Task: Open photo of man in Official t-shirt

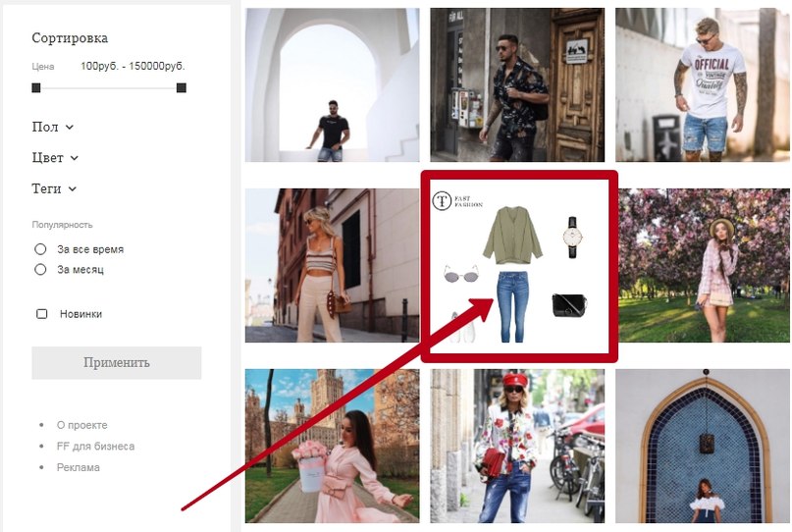Action: 703,84
